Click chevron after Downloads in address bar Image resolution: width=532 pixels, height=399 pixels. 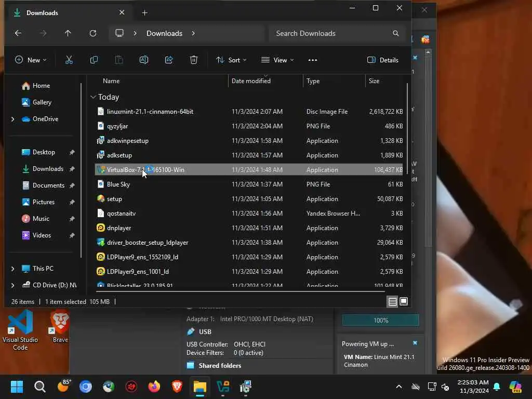click(x=193, y=33)
